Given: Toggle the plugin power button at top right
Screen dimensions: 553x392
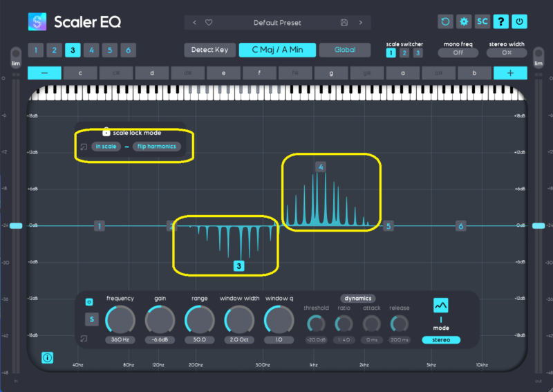Looking at the screenshot, I should coord(519,22).
